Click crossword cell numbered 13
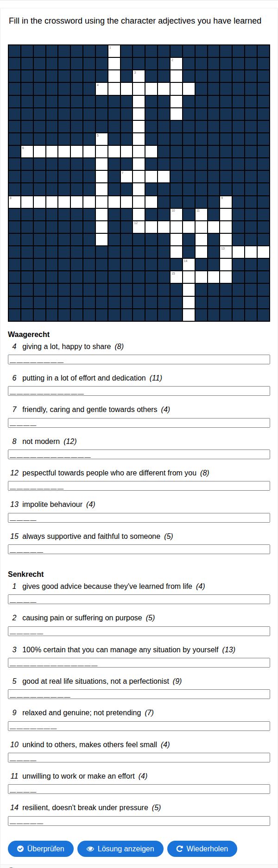This screenshot has height=868, width=278. click(226, 252)
